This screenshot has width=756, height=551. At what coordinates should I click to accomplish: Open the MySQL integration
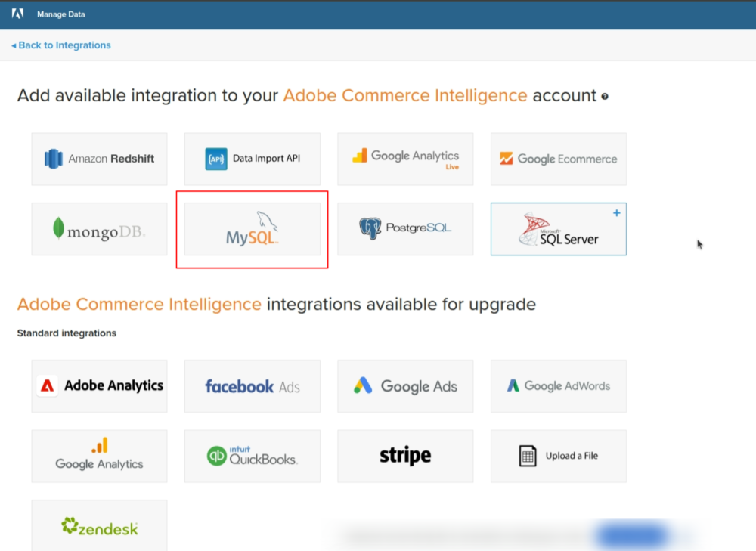252,229
